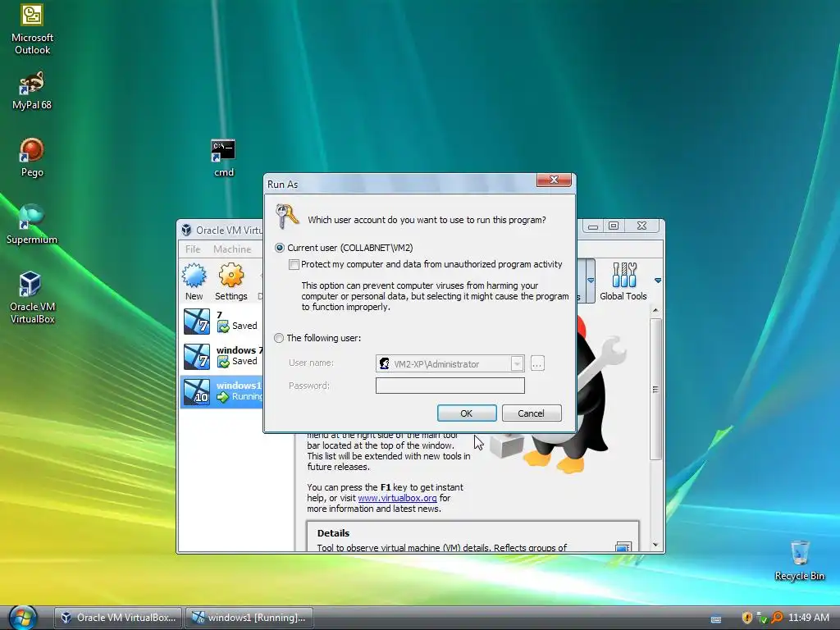This screenshot has height=630, width=840.
Task: Click the New VM toolbar icon in VirtualBox
Action: pyautogui.click(x=194, y=282)
